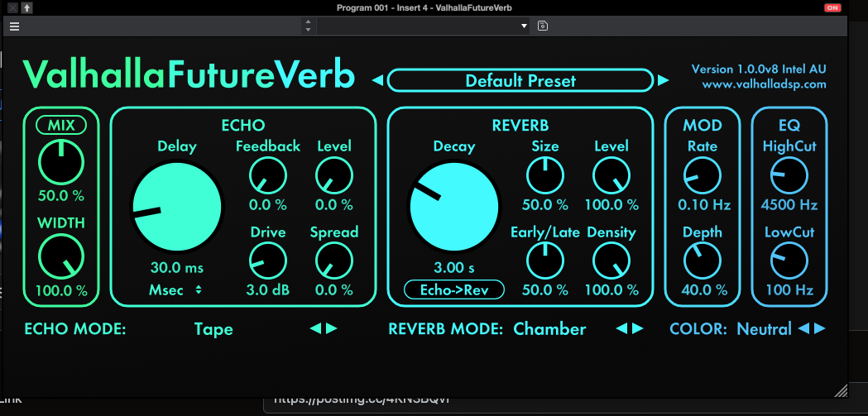This screenshot has width=868, height=416.
Task: Click the Echo Level knob
Action: pos(334,176)
